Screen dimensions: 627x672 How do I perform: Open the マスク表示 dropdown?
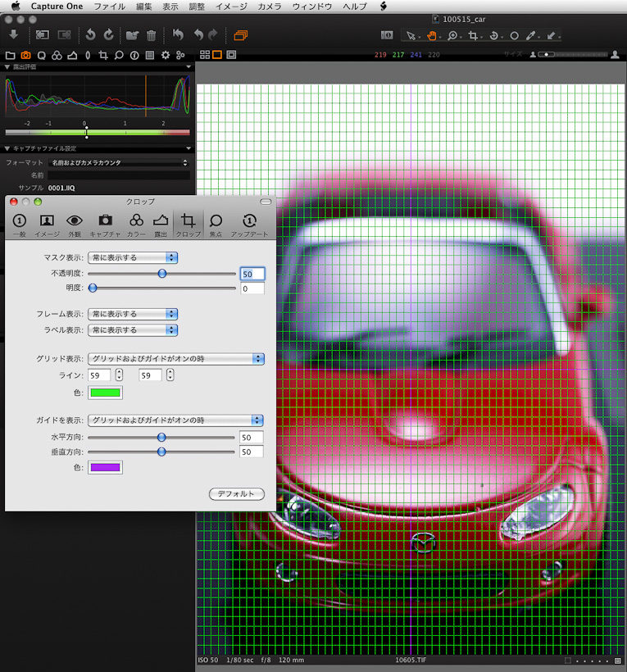coord(133,257)
